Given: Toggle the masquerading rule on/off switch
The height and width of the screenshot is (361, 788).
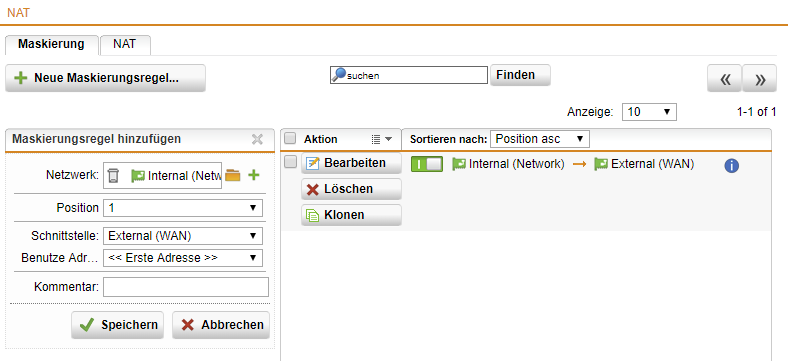Looking at the screenshot, I should [x=427, y=164].
